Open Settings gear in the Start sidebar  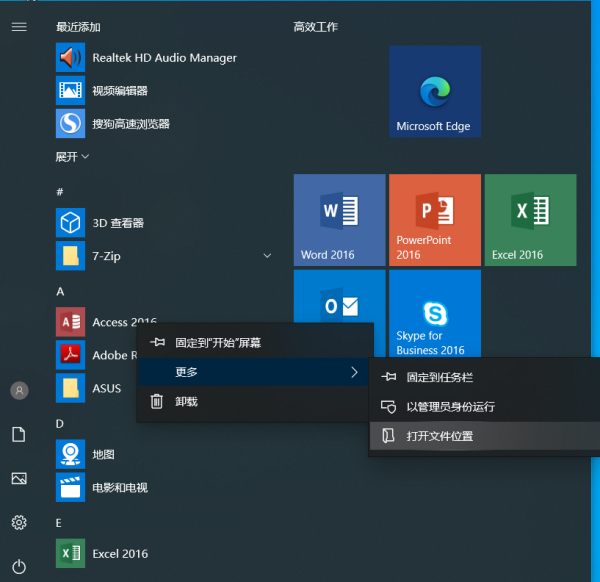coord(18,522)
